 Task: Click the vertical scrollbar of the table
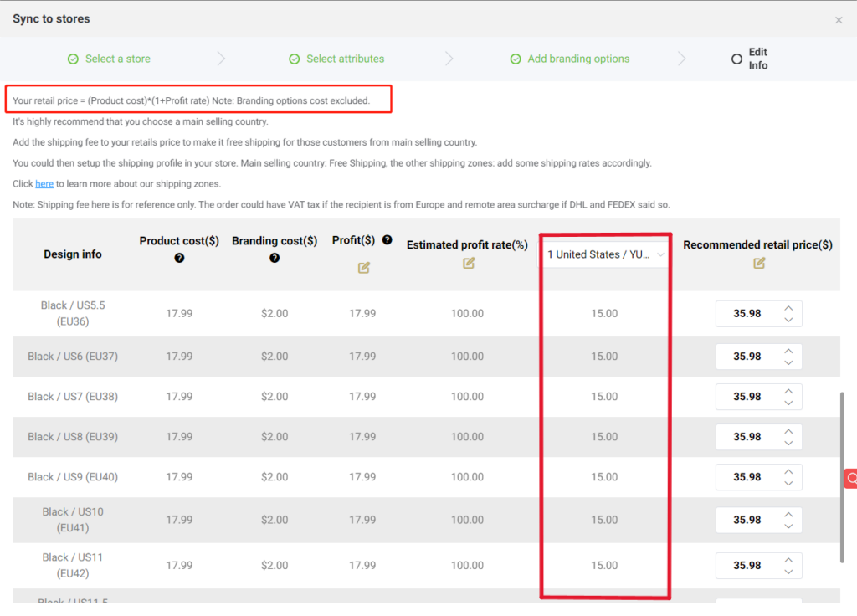coord(843,477)
